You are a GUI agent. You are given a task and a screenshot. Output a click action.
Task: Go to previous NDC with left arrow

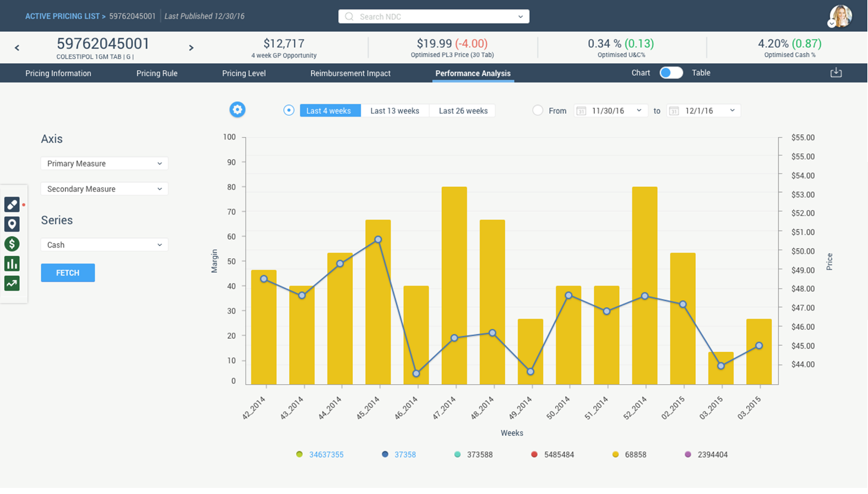click(17, 48)
